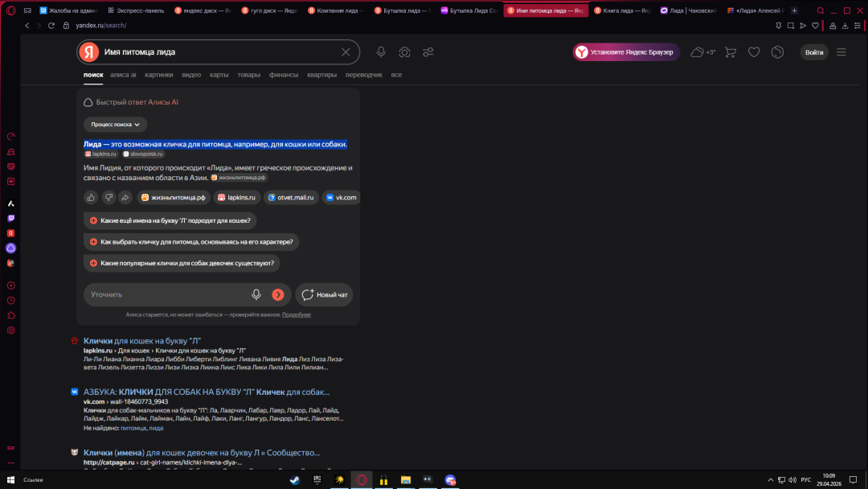Click the 'Имя питомца лида' search field
This screenshot has width=868, height=489.
tap(219, 52)
